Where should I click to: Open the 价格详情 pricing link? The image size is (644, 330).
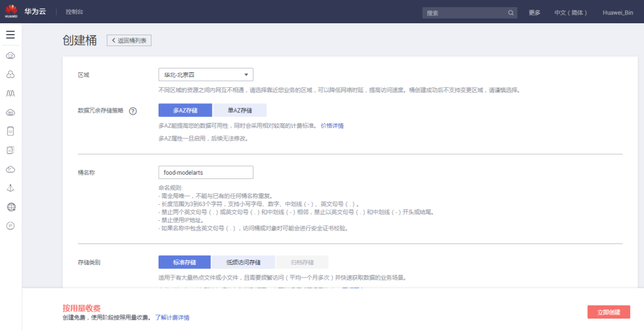[x=332, y=126]
